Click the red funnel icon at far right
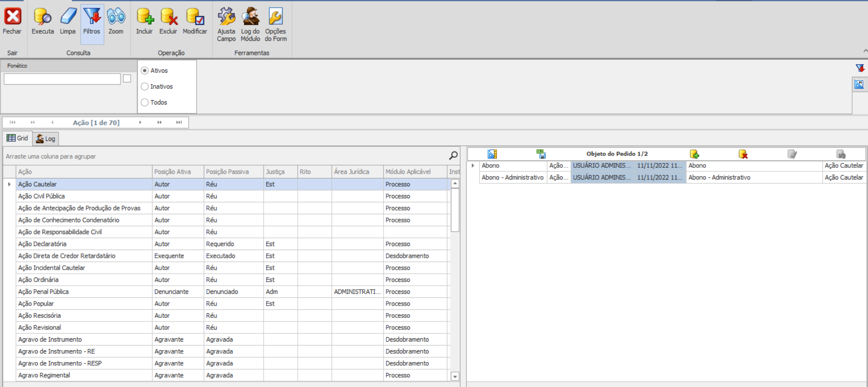868x387 pixels. [860, 68]
